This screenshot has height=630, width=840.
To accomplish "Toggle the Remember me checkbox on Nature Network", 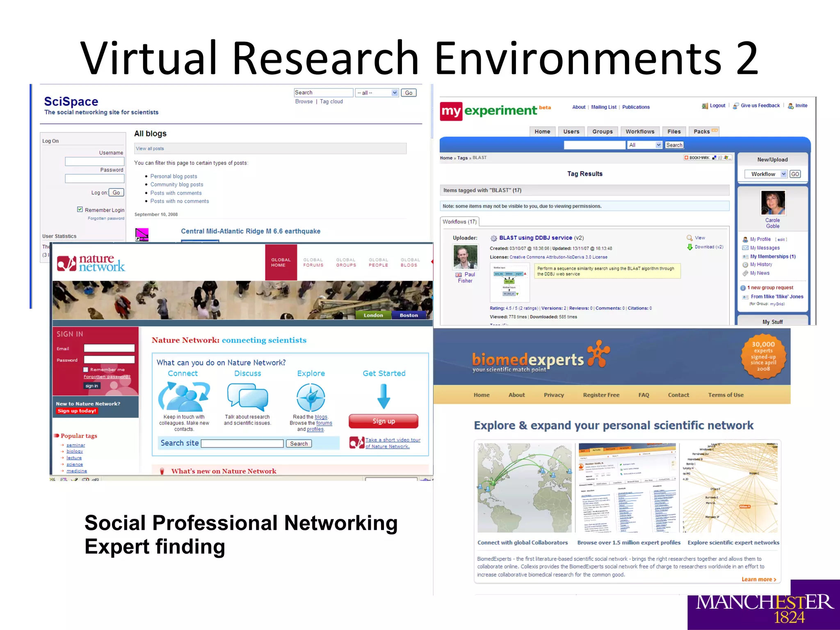I will click(x=86, y=370).
